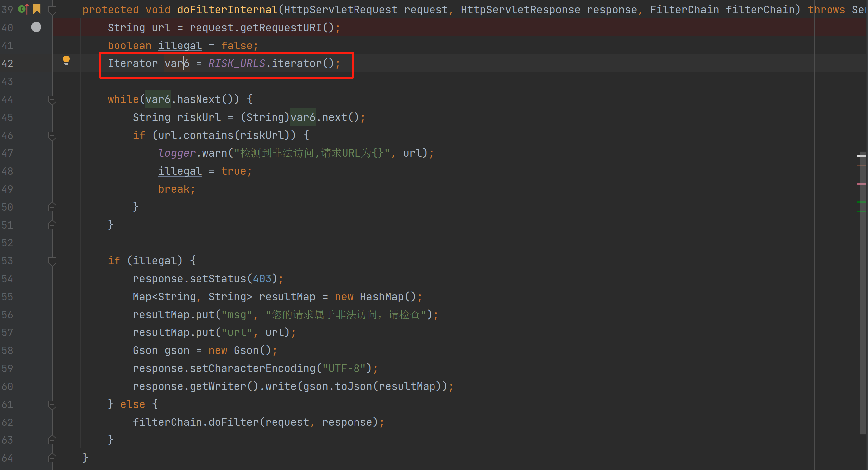Click the HashMap constructor on line 55
Image resolution: width=868 pixels, height=470 pixels.
click(x=382, y=297)
